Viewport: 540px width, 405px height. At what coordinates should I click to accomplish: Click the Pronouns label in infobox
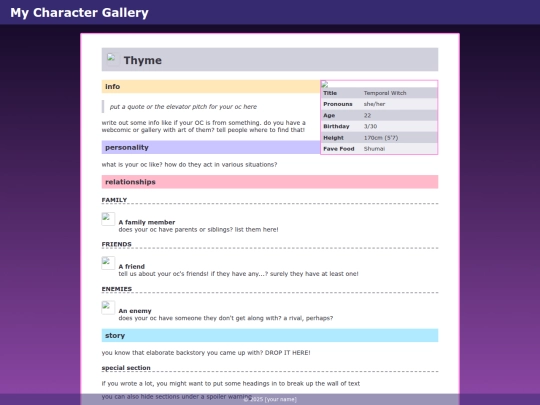tap(338, 104)
